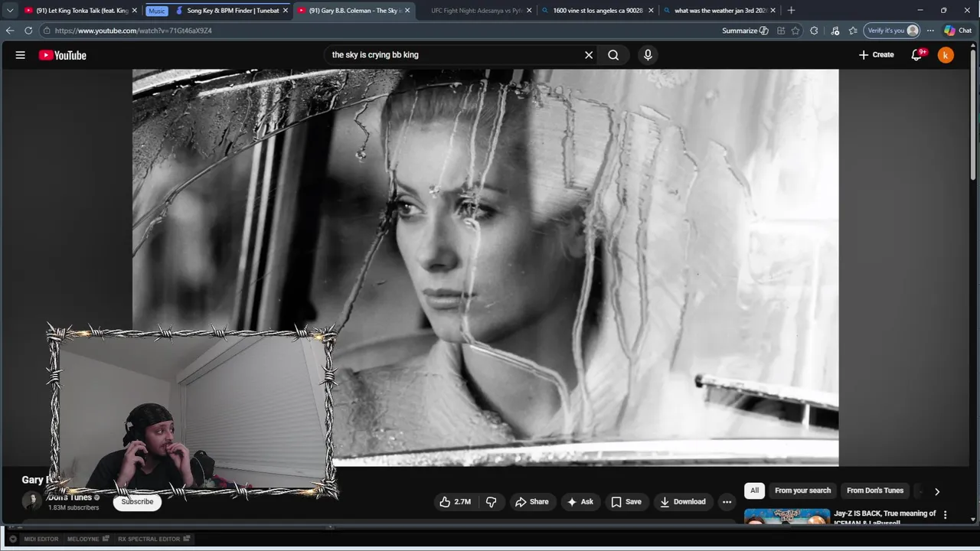Open split screen tab icon

click(781, 31)
